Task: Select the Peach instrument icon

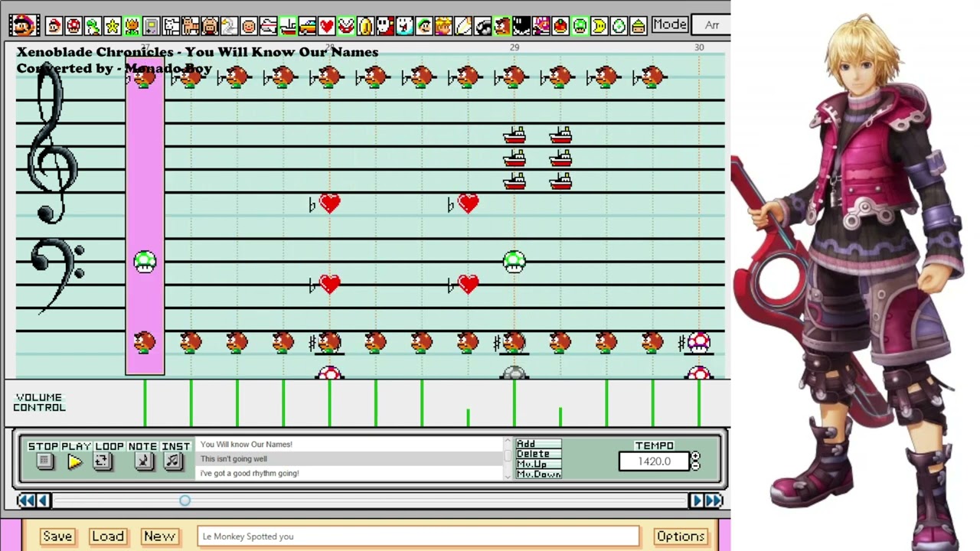Action: click(444, 26)
